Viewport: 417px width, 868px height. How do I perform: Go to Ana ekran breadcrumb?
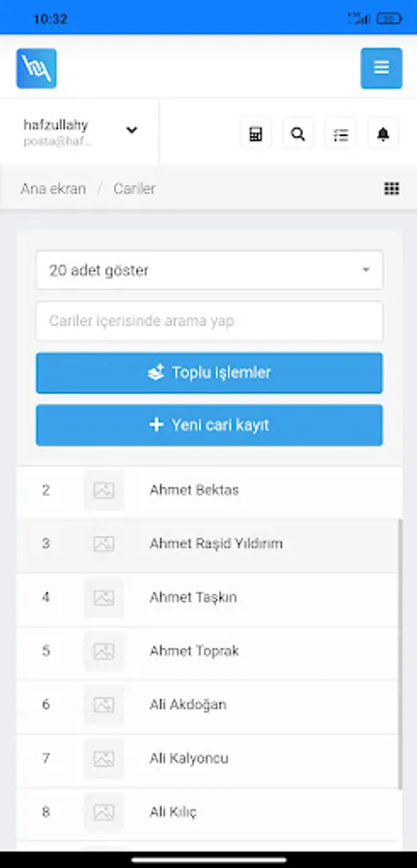[x=53, y=189]
